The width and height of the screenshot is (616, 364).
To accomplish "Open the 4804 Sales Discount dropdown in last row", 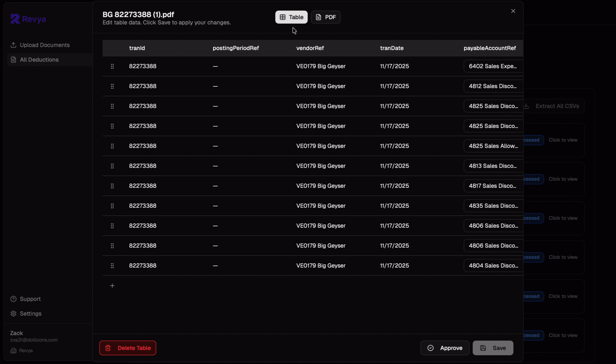I will (x=493, y=265).
